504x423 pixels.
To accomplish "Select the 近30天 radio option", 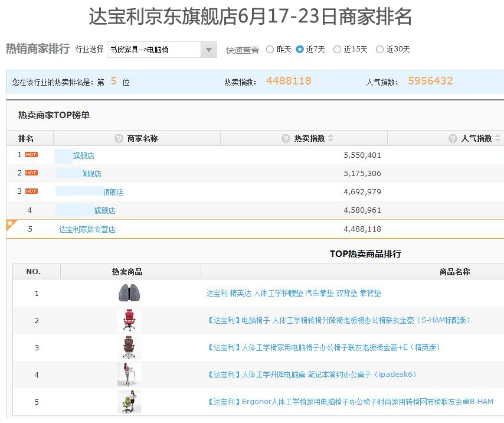I will point(380,50).
